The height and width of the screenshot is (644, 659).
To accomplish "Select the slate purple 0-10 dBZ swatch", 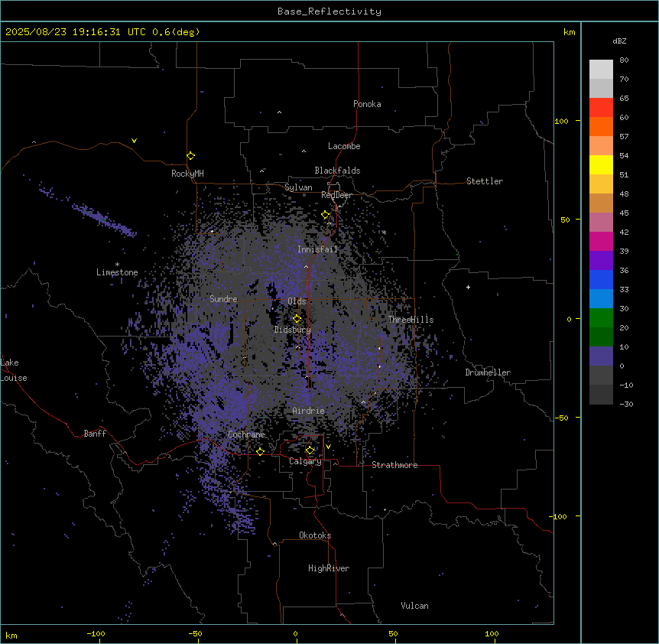I will [x=601, y=356].
